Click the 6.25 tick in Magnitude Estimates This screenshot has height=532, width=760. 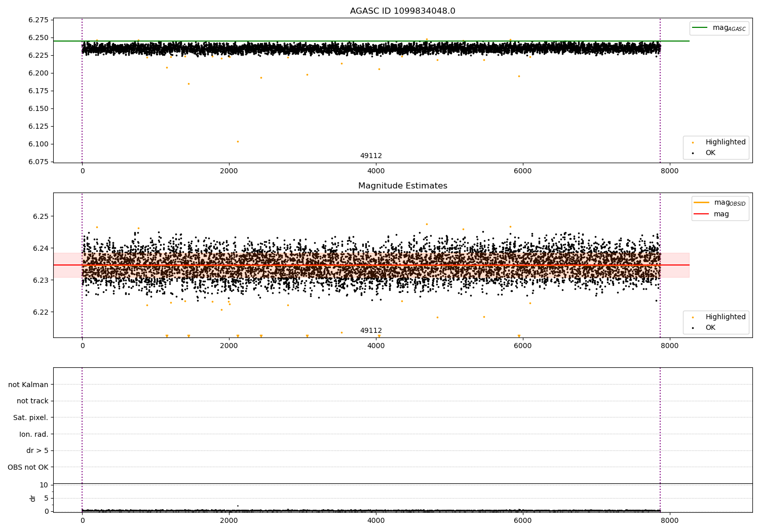41,217
